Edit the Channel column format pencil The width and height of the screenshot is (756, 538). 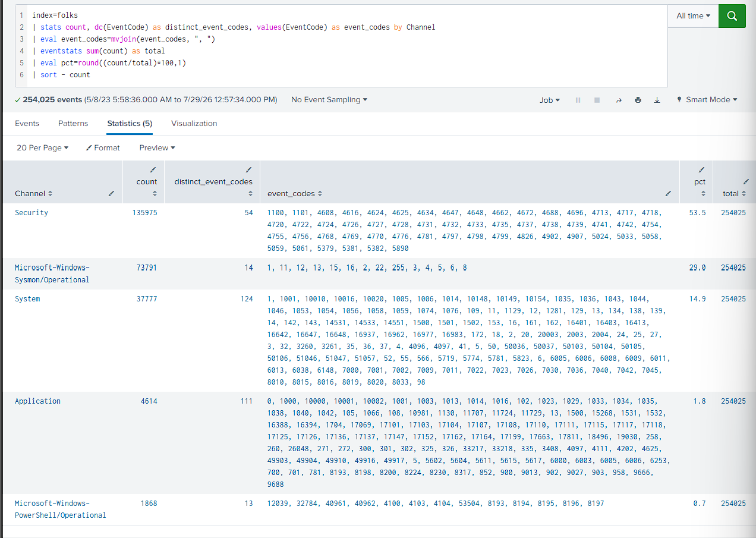click(112, 193)
